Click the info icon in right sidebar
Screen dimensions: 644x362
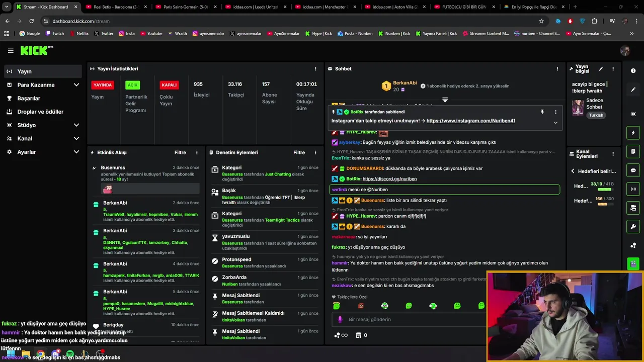[x=633, y=71]
